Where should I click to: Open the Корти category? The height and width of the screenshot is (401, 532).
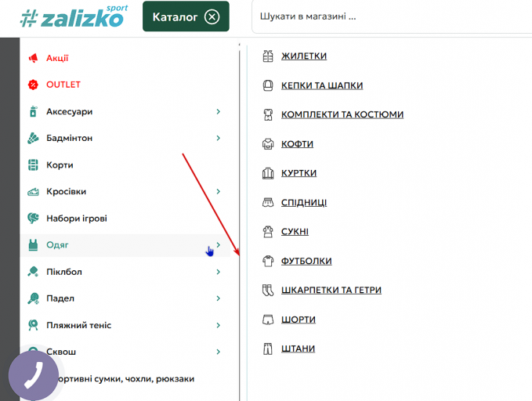click(60, 165)
